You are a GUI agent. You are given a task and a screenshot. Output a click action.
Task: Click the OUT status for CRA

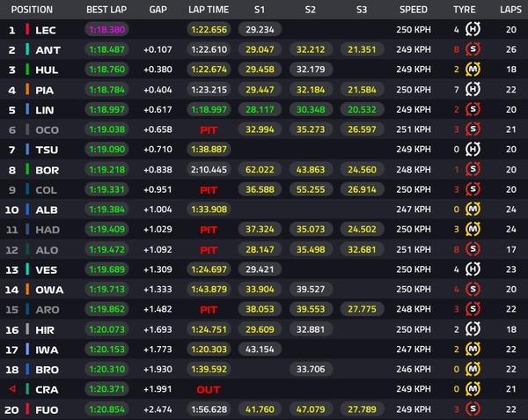point(209,389)
